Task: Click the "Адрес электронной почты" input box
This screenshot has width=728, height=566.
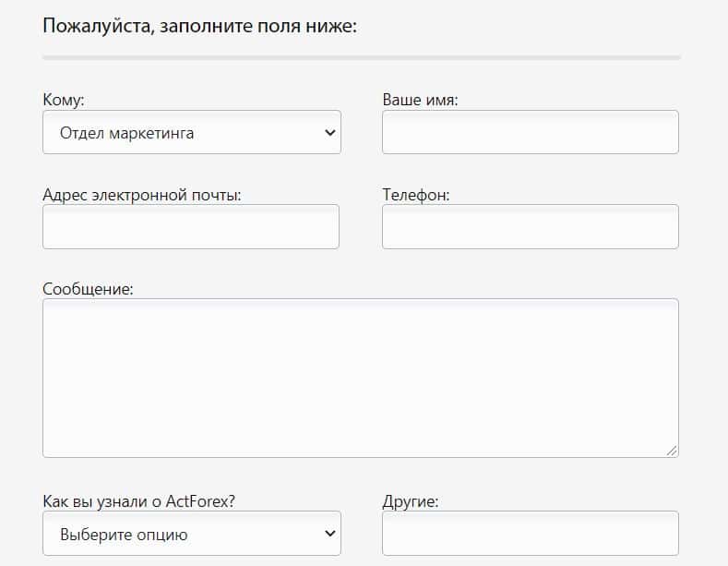Action: [x=191, y=227]
